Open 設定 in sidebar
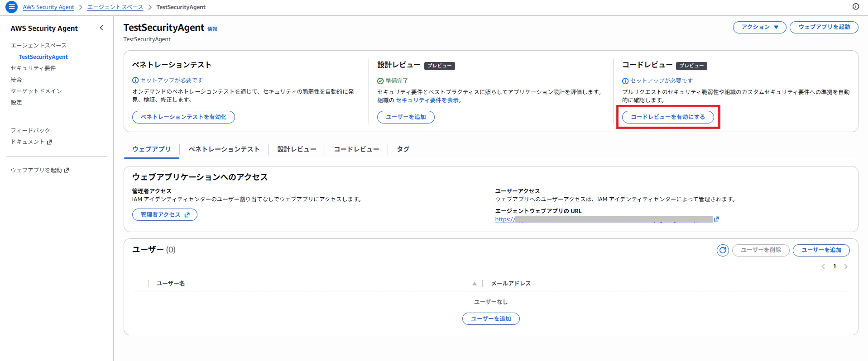The image size is (868, 361). coord(16,103)
